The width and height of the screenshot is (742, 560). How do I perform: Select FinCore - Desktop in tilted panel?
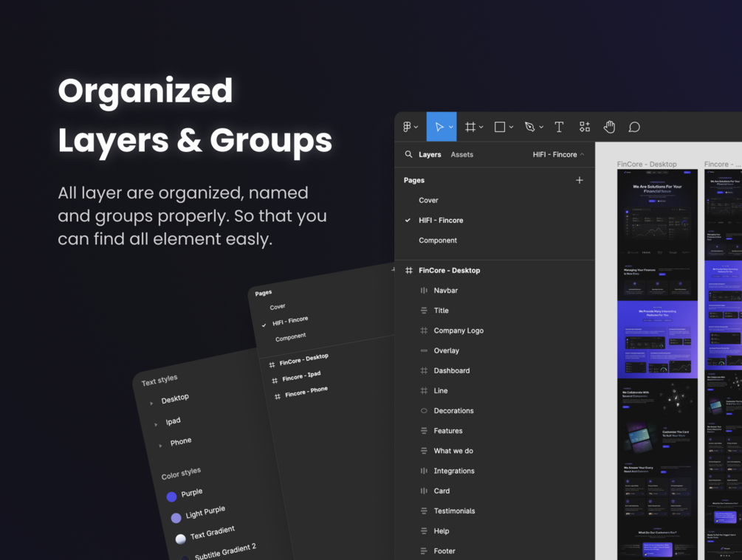click(303, 359)
